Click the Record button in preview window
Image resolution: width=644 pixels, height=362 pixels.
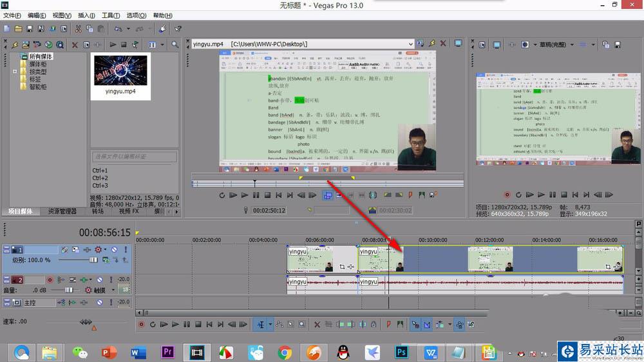[507, 195]
